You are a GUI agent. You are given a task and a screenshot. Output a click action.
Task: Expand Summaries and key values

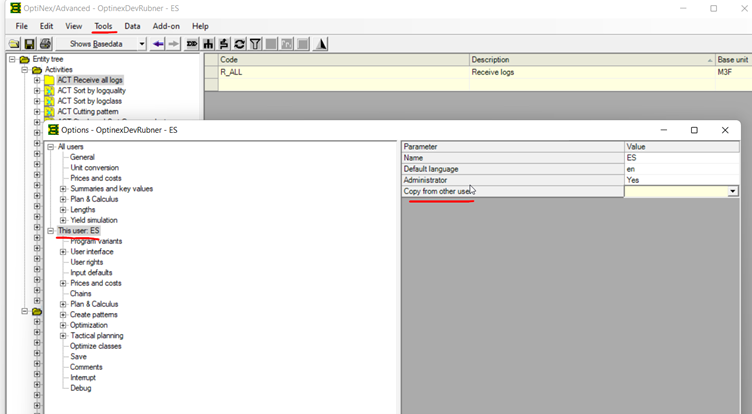(x=63, y=189)
